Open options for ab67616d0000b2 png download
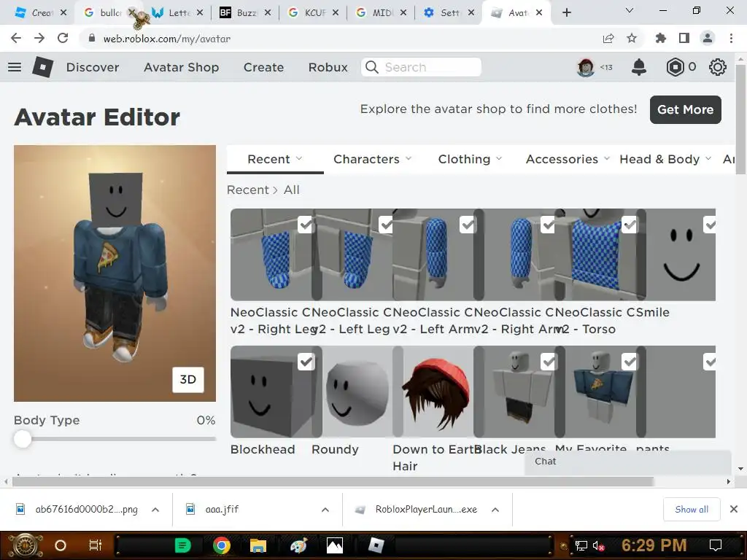 tap(155, 510)
